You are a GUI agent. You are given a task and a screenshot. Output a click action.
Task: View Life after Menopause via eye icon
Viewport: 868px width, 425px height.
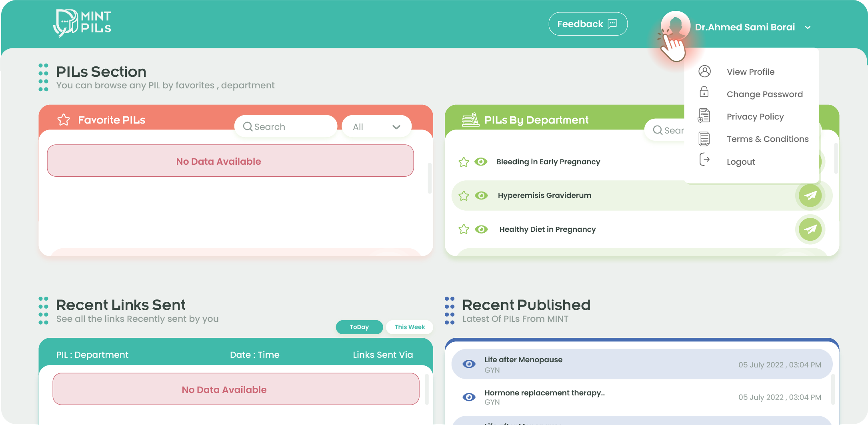coord(469,364)
